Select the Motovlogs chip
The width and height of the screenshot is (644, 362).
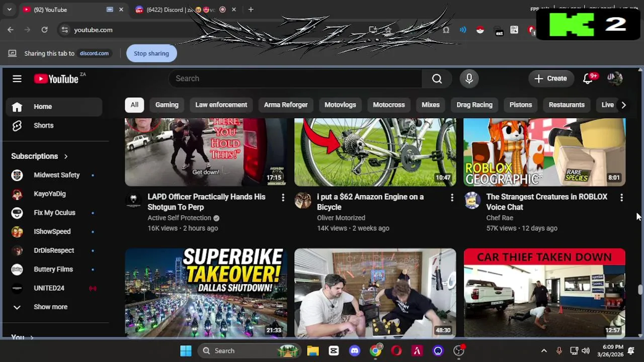pyautogui.click(x=340, y=105)
